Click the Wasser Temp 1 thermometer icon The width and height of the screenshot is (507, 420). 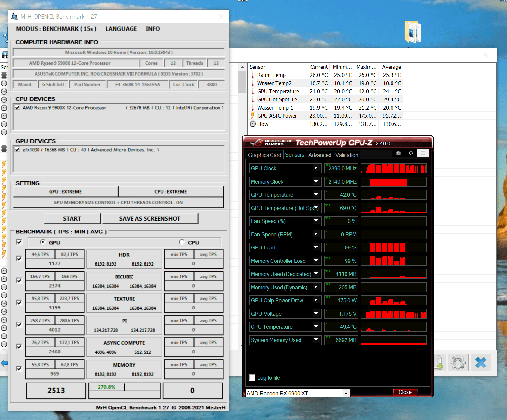pos(253,108)
